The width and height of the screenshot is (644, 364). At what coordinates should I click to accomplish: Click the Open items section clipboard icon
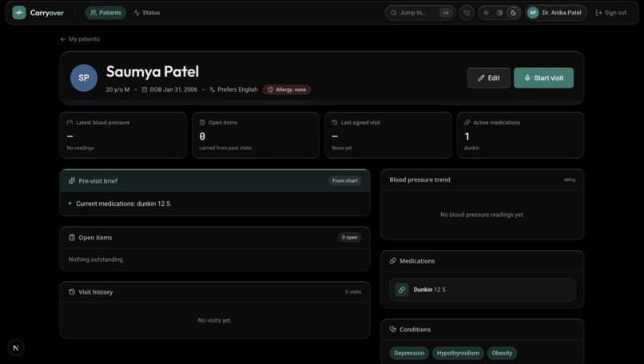point(72,237)
